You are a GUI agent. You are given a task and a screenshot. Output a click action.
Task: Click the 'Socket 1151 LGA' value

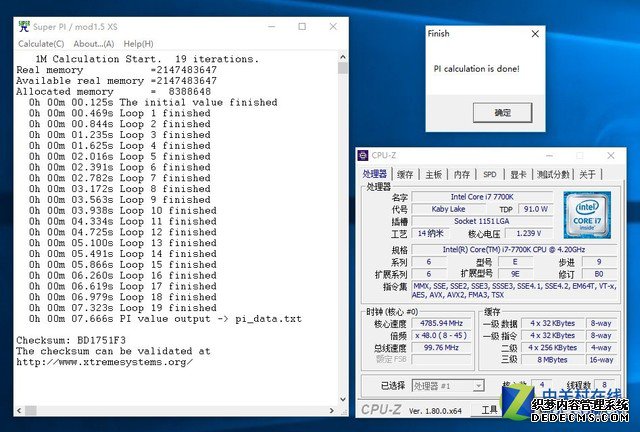(x=482, y=221)
